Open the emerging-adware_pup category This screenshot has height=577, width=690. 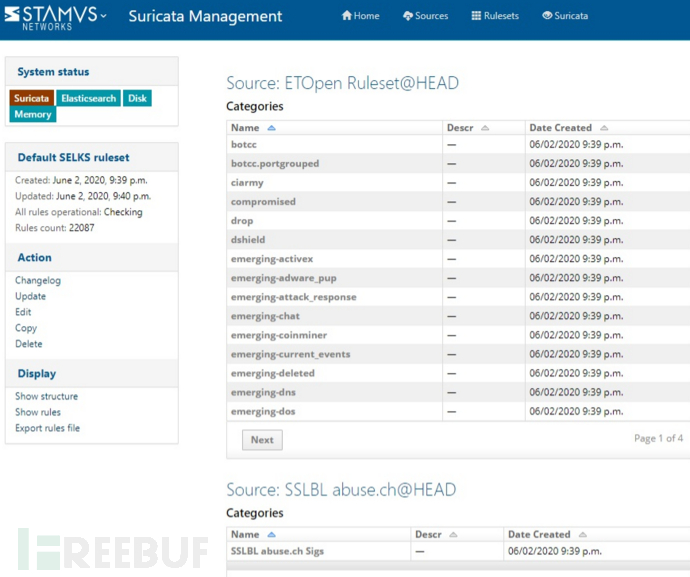point(284,278)
